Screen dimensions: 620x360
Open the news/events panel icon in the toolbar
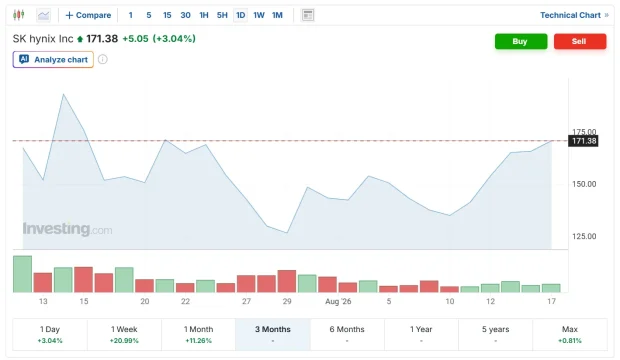click(308, 15)
